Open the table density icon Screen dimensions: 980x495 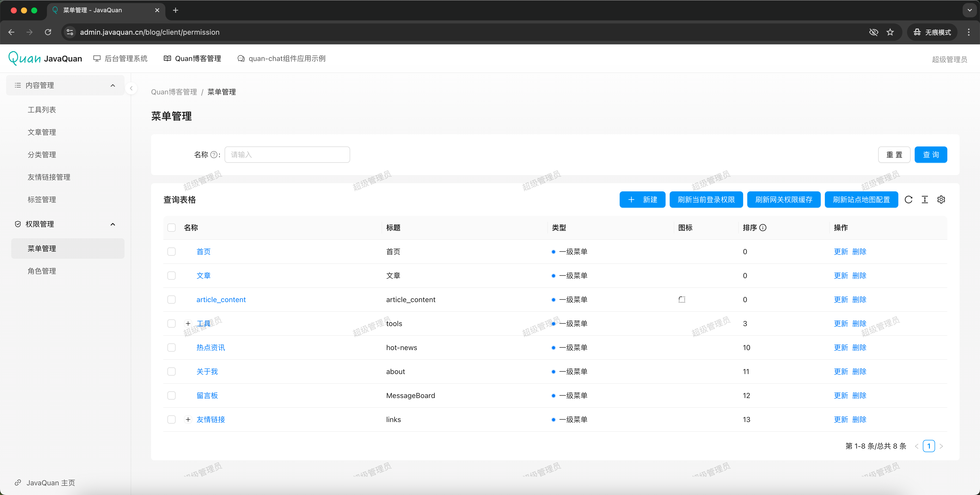tap(924, 200)
